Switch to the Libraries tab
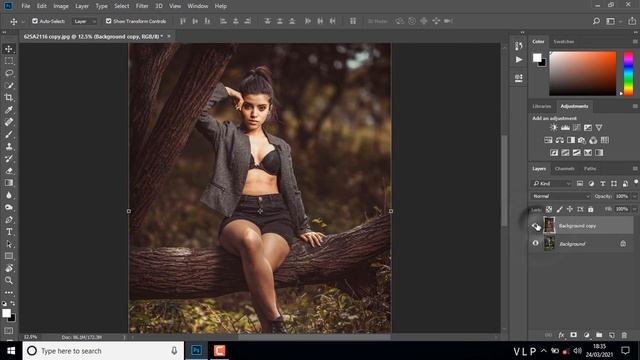The width and height of the screenshot is (640, 360). [542, 106]
